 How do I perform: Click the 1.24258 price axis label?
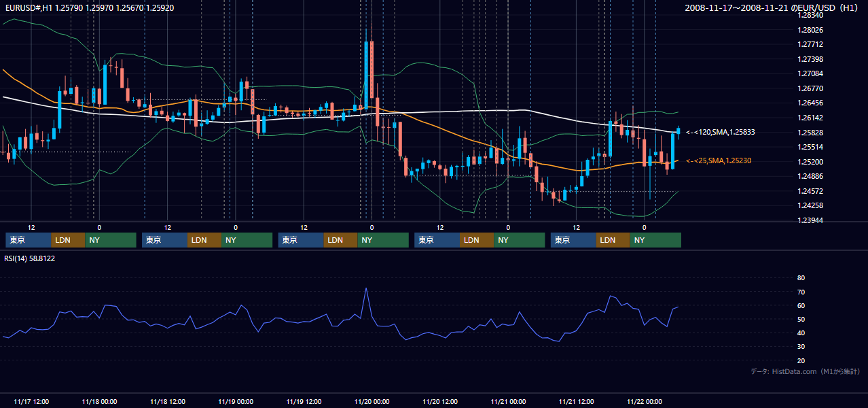pyautogui.click(x=811, y=206)
